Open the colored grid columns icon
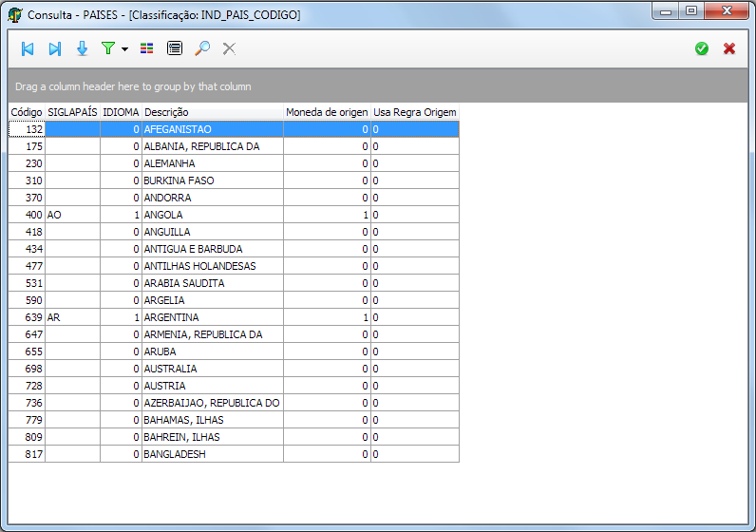The image size is (756, 532). coord(146,48)
